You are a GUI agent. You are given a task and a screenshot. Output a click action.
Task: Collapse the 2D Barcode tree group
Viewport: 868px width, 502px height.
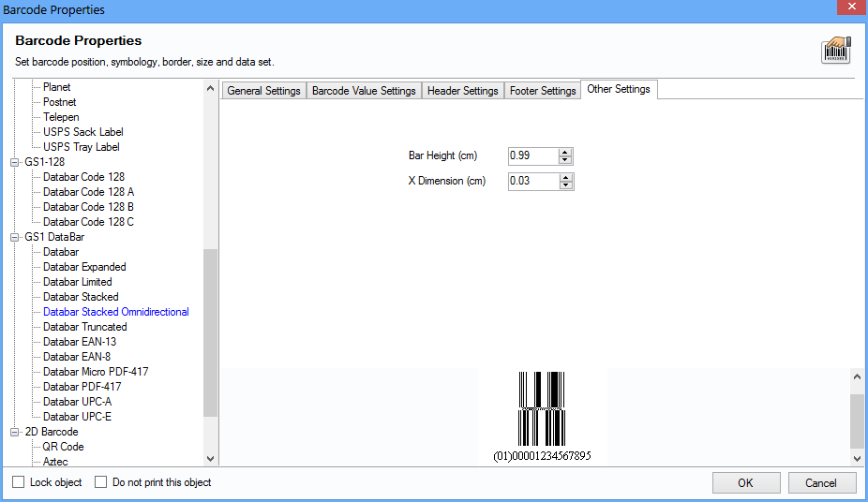click(x=14, y=432)
